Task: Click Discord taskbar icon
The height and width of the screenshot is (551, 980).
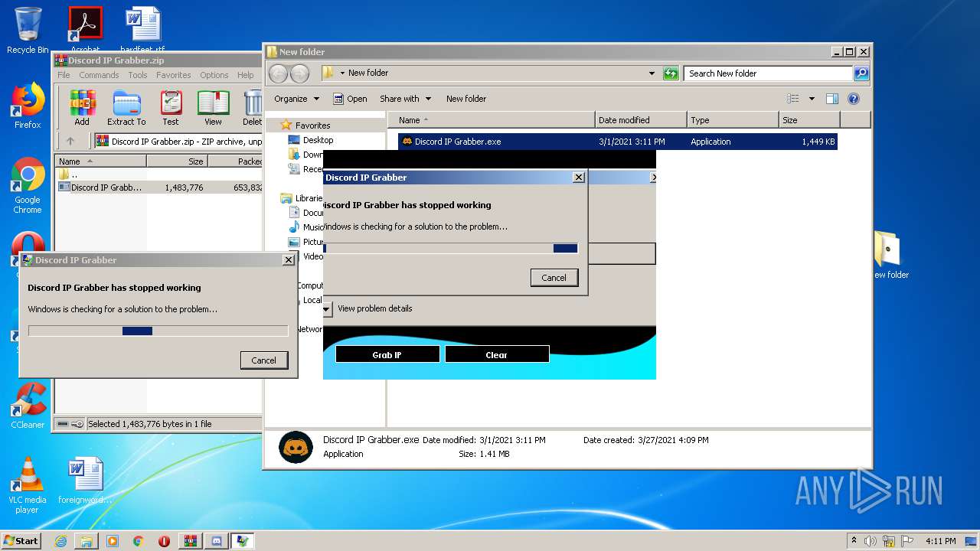Action: 216,541
